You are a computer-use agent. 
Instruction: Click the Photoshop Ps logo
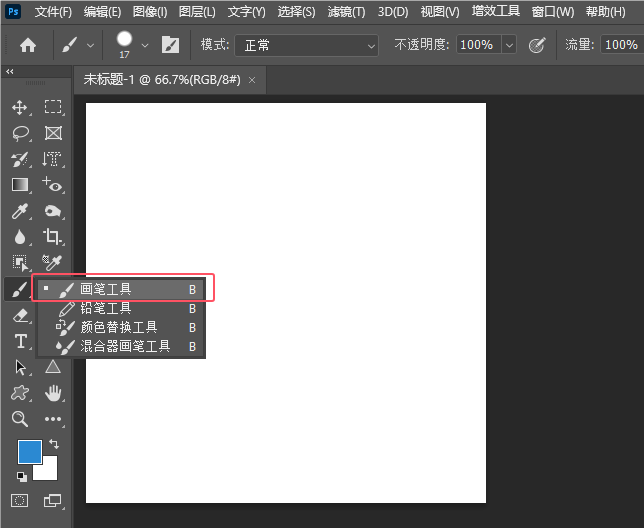(13, 11)
